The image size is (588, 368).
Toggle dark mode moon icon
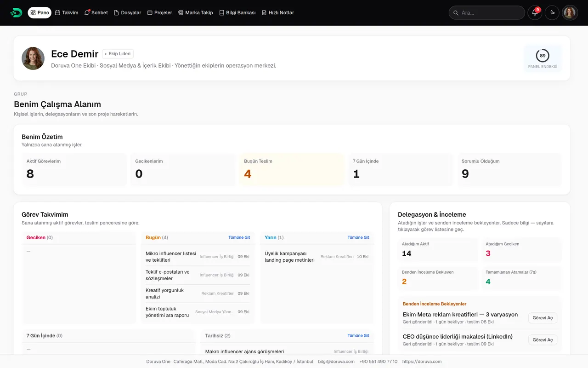coord(553,13)
